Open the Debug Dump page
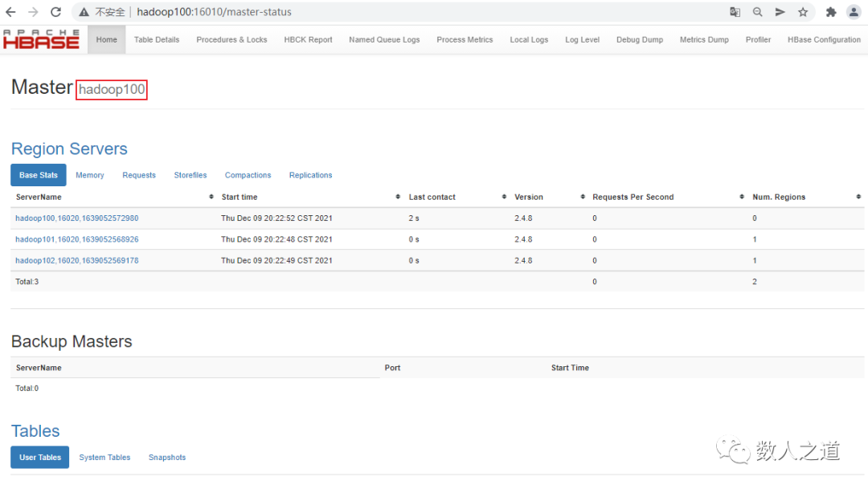This screenshot has height=489, width=868. [x=640, y=40]
